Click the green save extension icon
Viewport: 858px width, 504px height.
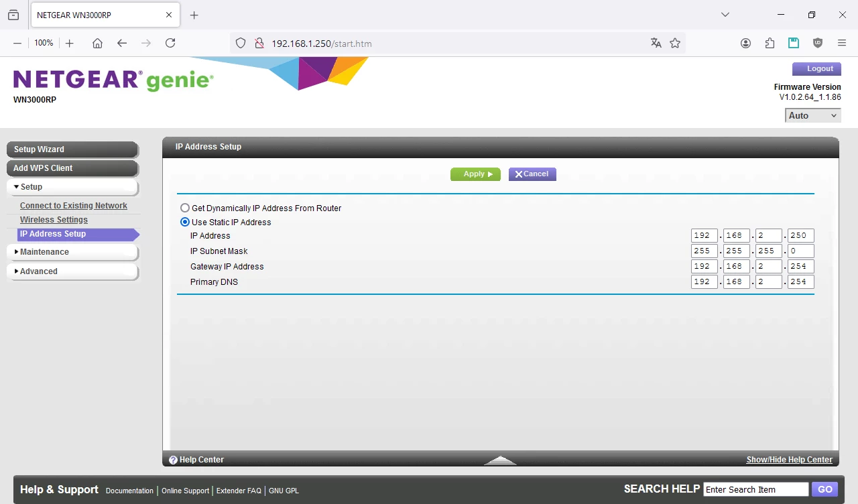(x=794, y=43)
